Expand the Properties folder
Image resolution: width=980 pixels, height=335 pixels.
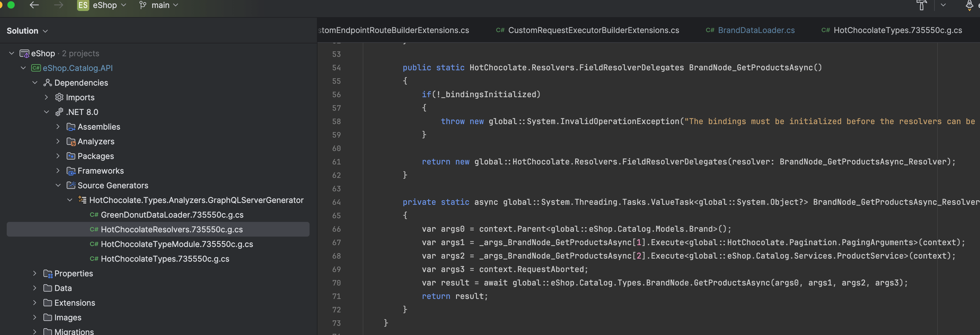click(x=35, y=273)
